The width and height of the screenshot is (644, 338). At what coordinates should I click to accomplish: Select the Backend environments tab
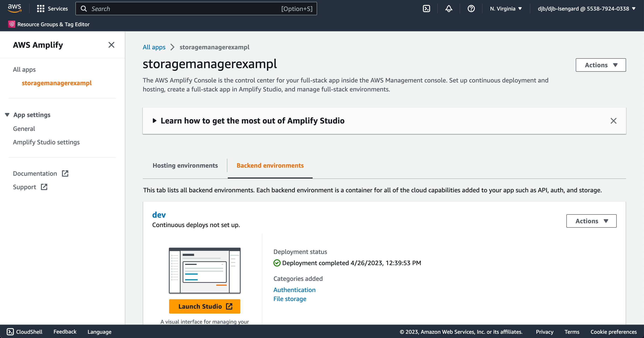270,165
